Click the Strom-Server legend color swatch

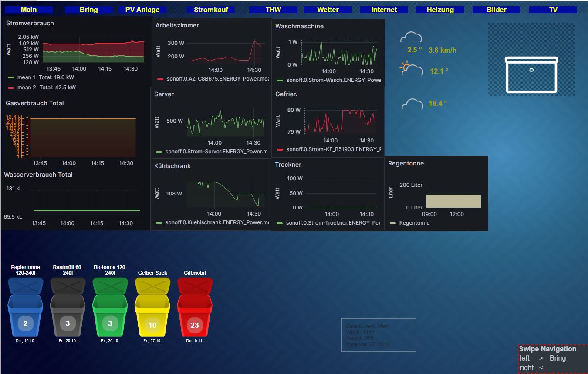click(x=159, y=152)
